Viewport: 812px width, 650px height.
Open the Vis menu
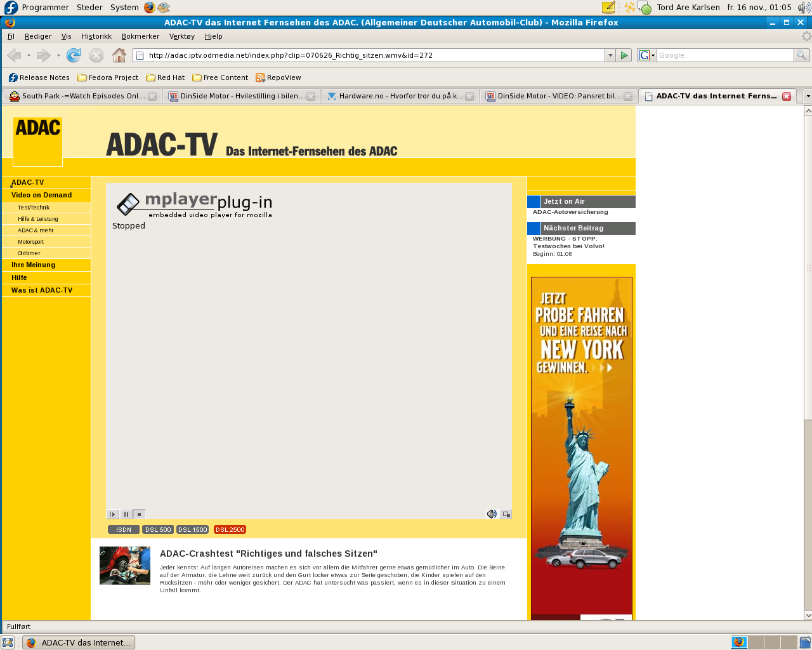click(67, 36)
